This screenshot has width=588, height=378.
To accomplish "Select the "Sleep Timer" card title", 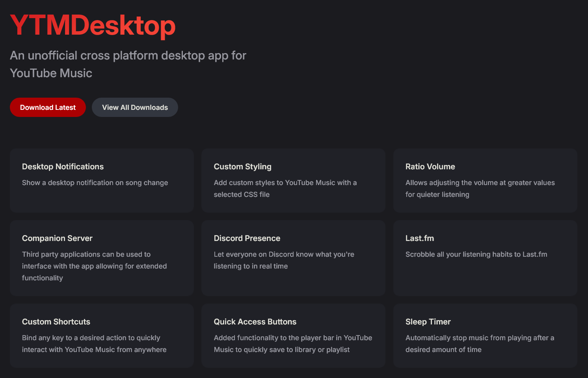I will 428,322.
